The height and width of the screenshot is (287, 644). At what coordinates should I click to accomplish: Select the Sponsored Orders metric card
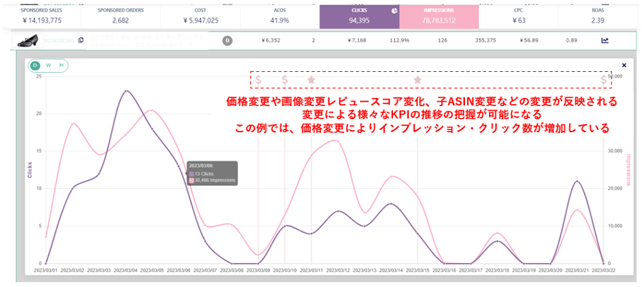point(121,17)
